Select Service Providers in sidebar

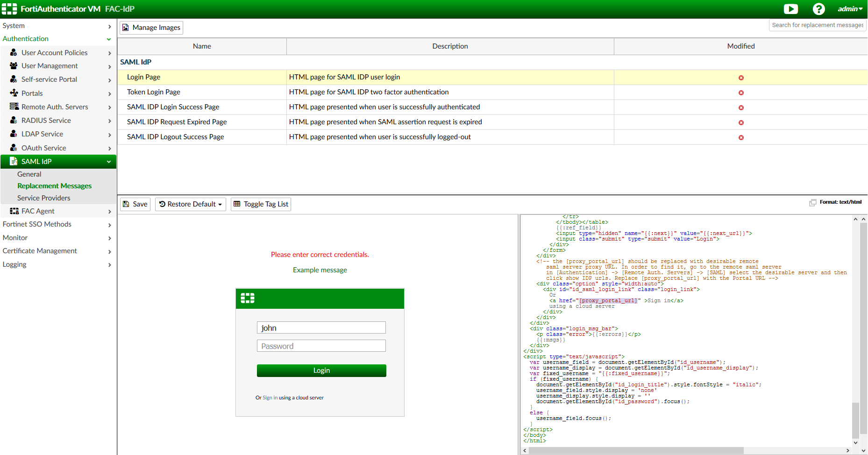[x=44, y=198]
